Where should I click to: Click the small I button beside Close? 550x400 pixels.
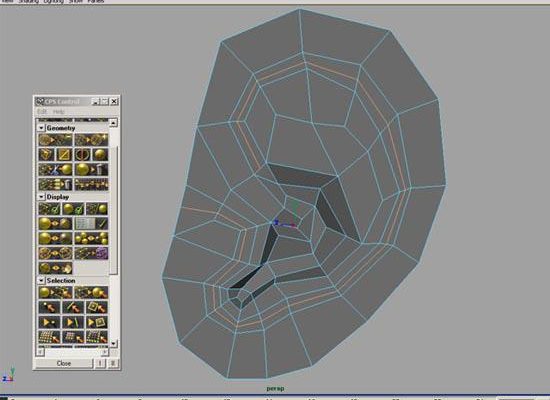100,364
